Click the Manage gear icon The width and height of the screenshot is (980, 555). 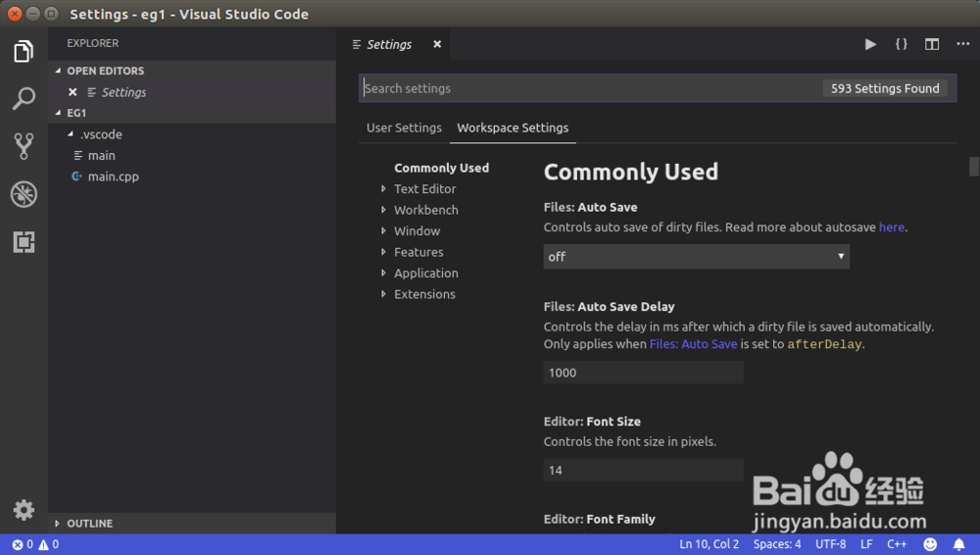24,510
